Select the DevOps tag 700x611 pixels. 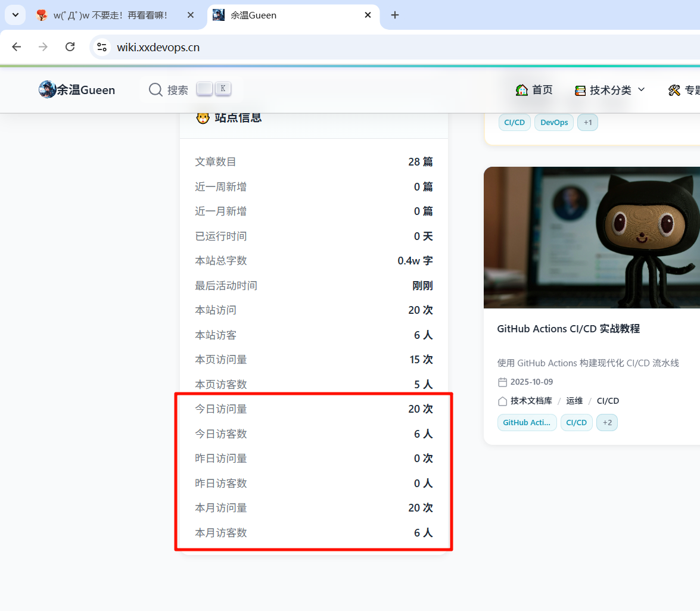tap(553, 123)
